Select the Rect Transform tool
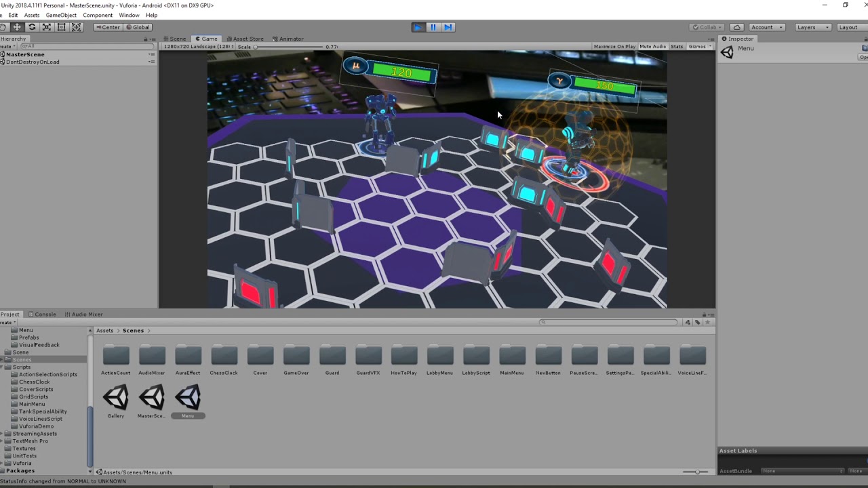 tap(62, 27)
